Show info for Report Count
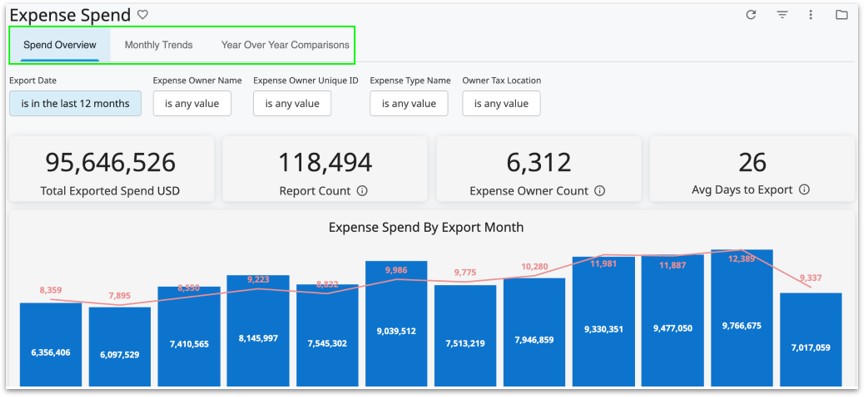 tap(362, 191)
